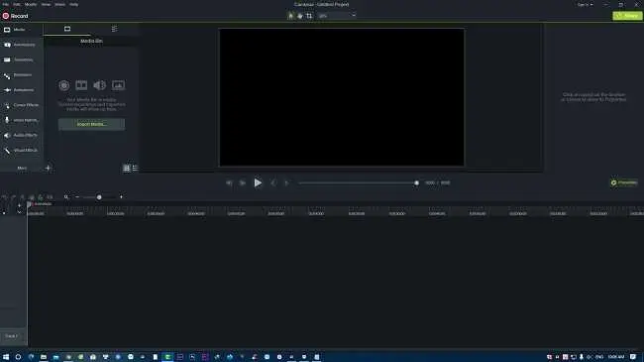Image resolution: width=644 pixels, height=362 pixels.
Task: Select the Track 1 label
Action: point(12,336)
